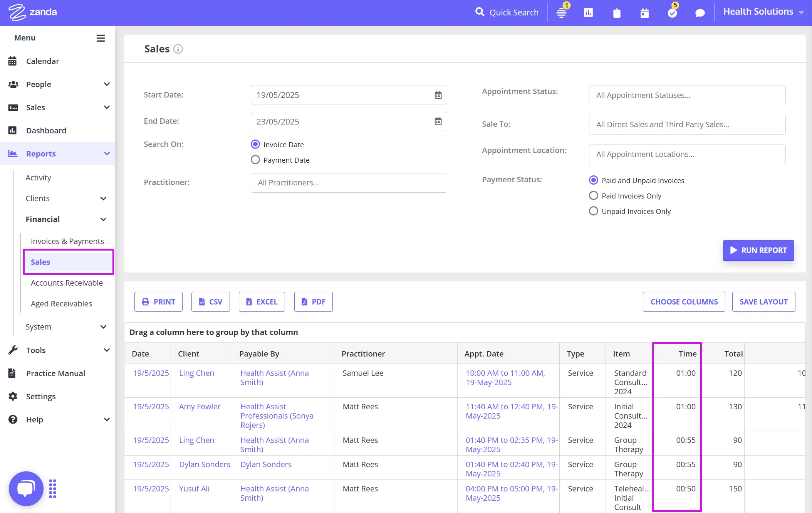The width and height of the screenshot is (812, 513).
Task: Open the Start Date calendar picker icon
Action: [438, 95]
